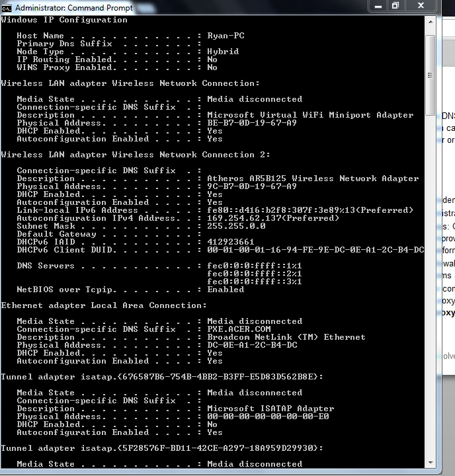455x476 pixels.
Task: Click link-local IPv6 'fe80::d416:b2f8:307f:3e89%13(Preferred)'
Action: point(310,210)
